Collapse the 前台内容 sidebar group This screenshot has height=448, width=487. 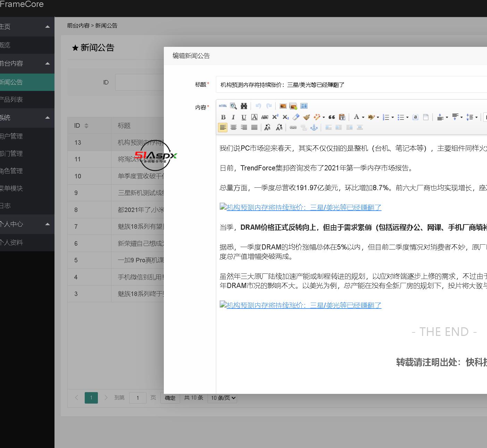tap(48, 64)
